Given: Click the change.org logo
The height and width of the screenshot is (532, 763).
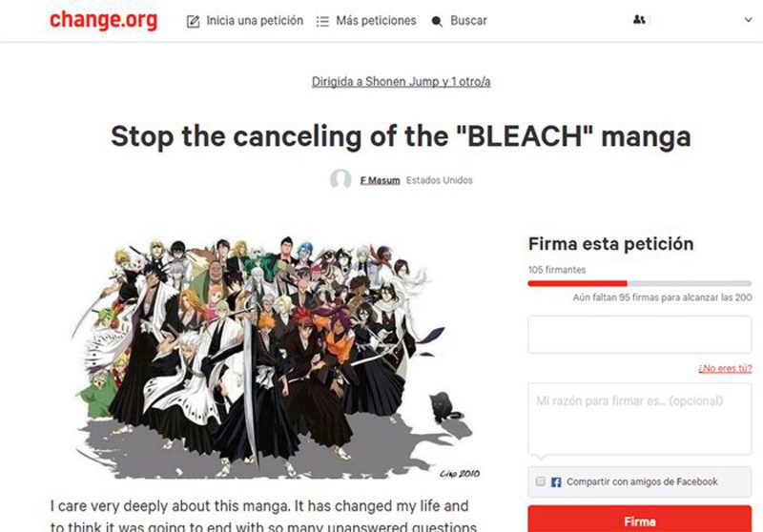Looking at the screenshot, I should click(x=103, y=20).
